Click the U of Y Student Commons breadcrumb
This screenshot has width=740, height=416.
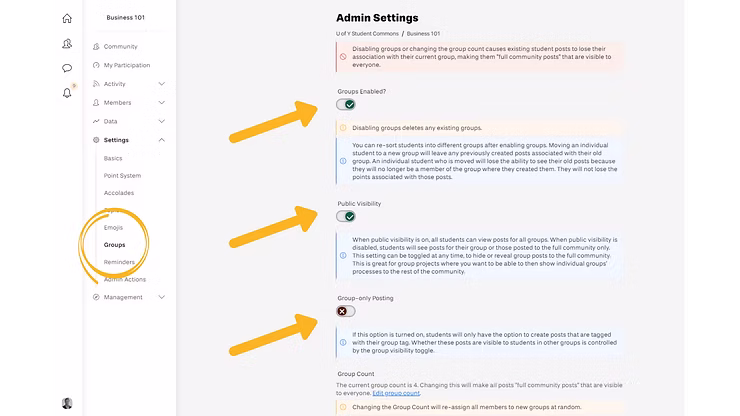coord(367,34)
